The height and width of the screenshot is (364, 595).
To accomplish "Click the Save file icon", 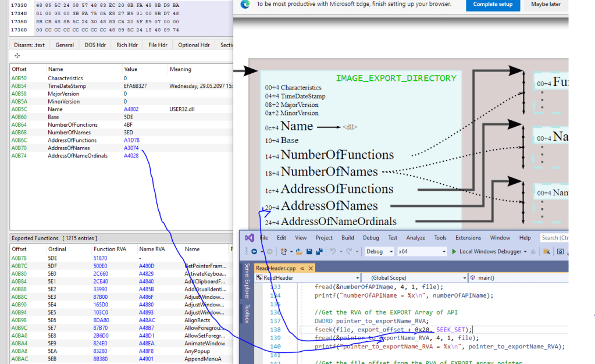I will [x=308, y=252].
